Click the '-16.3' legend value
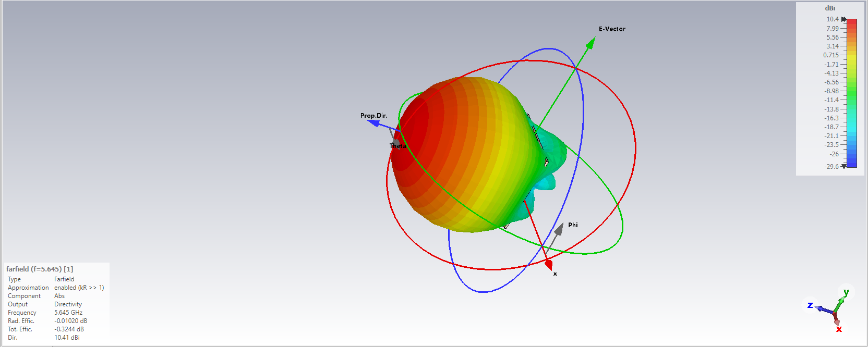868x347 pixels. (831, 118)
